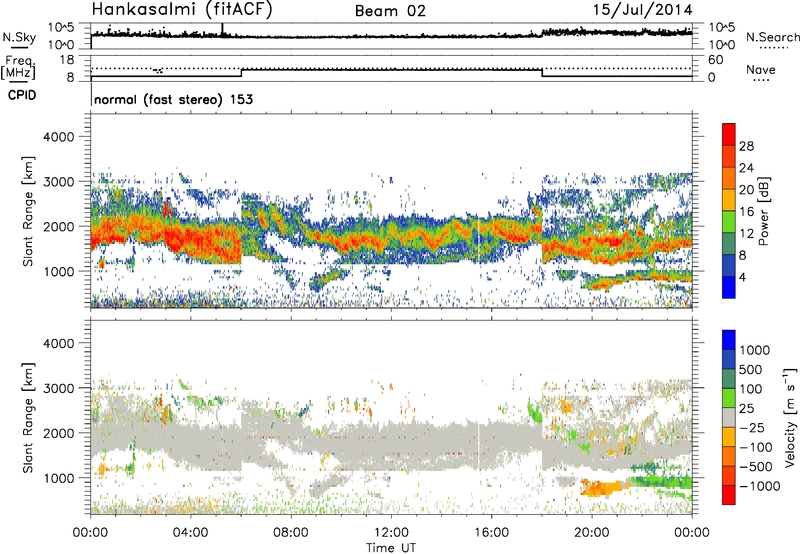
Task: Click the '4000' tick of the power panel
Action: [58, 137]
